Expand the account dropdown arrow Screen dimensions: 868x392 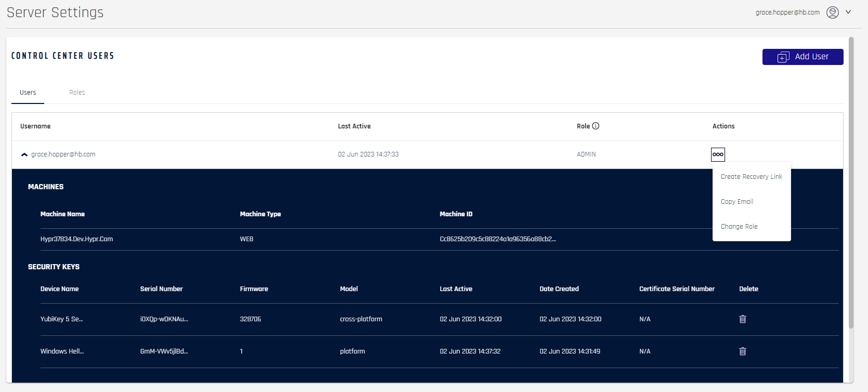[x=848, y=12]
